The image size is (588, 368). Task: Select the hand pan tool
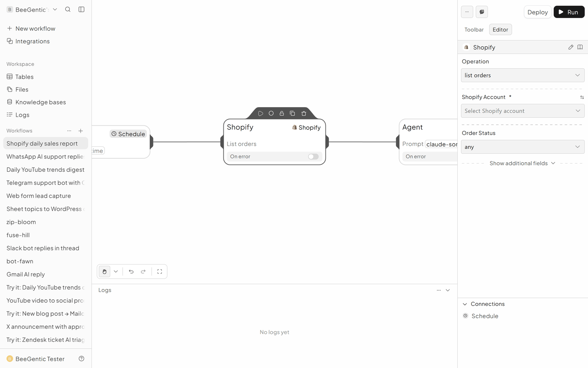coord(105,272)
